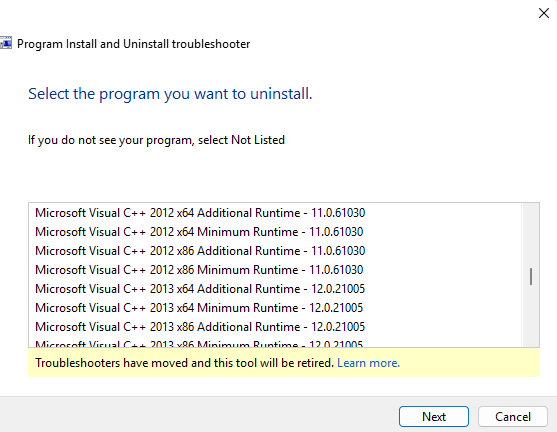Open the Learn more link
The width and height of the screenshot is (557, 432).
pos(368,363)
